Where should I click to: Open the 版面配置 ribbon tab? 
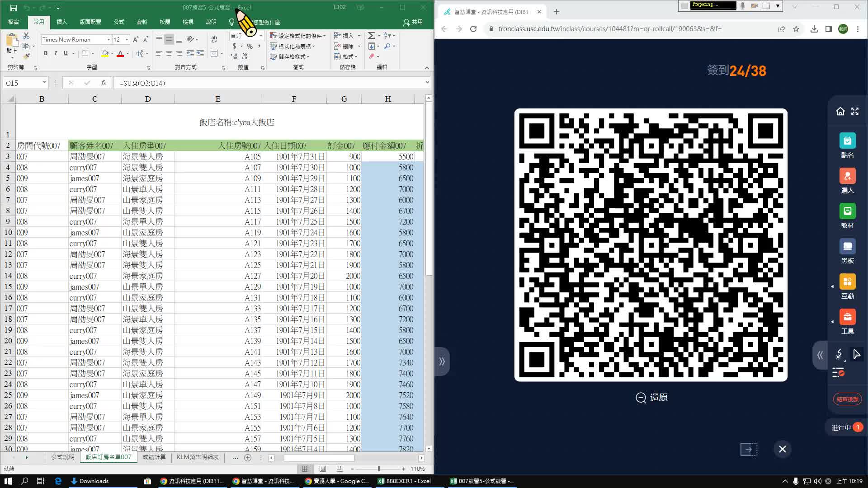tap(90, 22)
